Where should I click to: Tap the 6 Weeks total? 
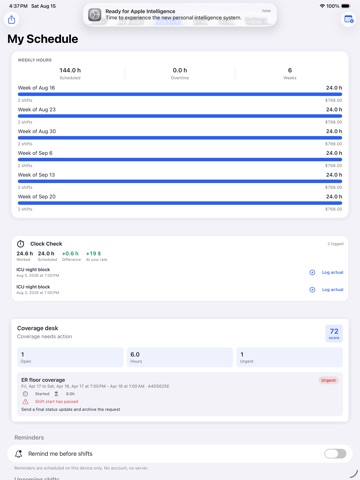tap(290, 73)
